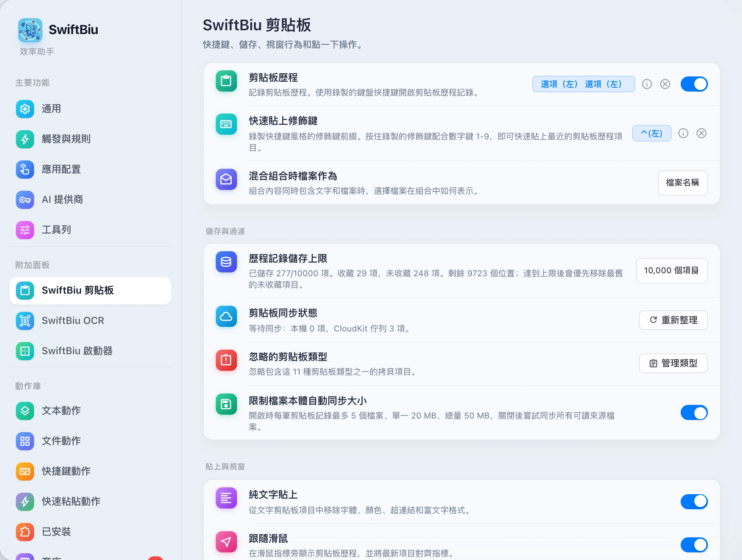The width and height of the screenshot is (742, 560).
Task: Clear the 快速貼上修飾鍵 modifier
Action: (701, 133)
